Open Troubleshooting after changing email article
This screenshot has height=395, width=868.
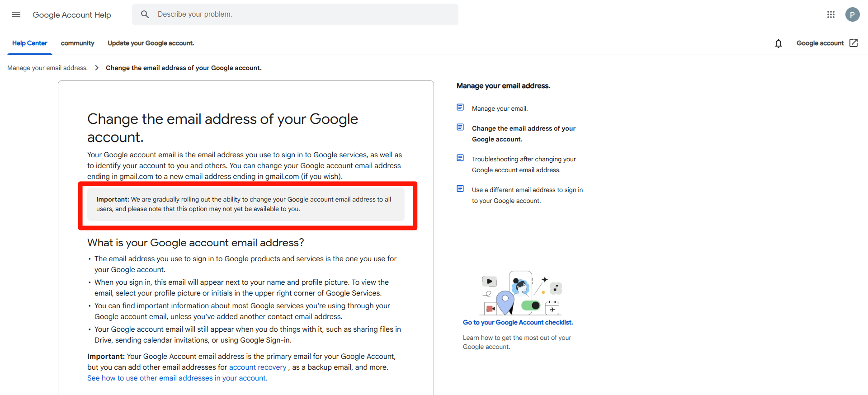click(524, 165)
